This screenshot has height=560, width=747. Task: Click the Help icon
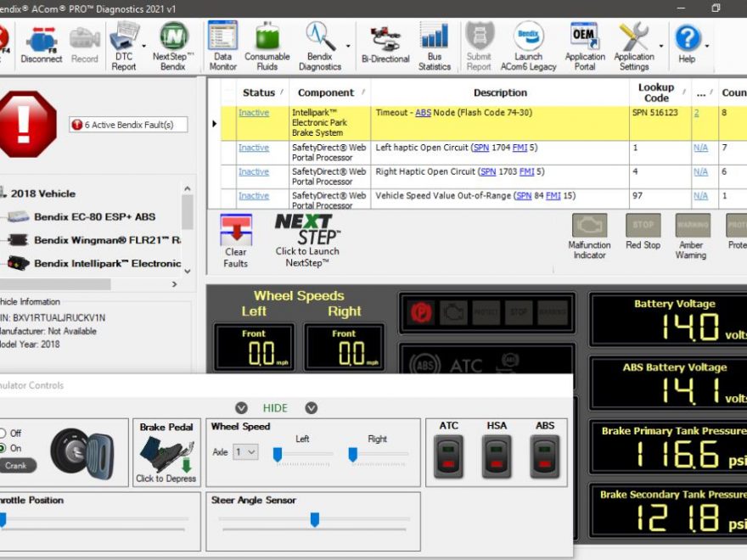[x=687, y=46]
